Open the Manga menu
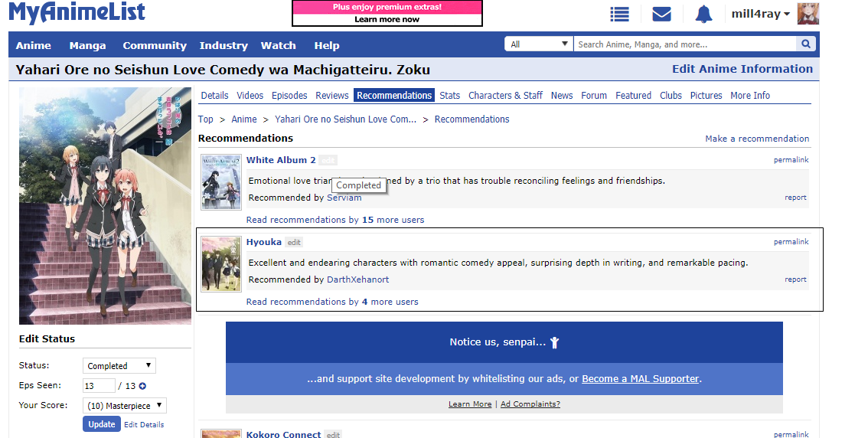The image size is (868, 438). pos(87,45)
